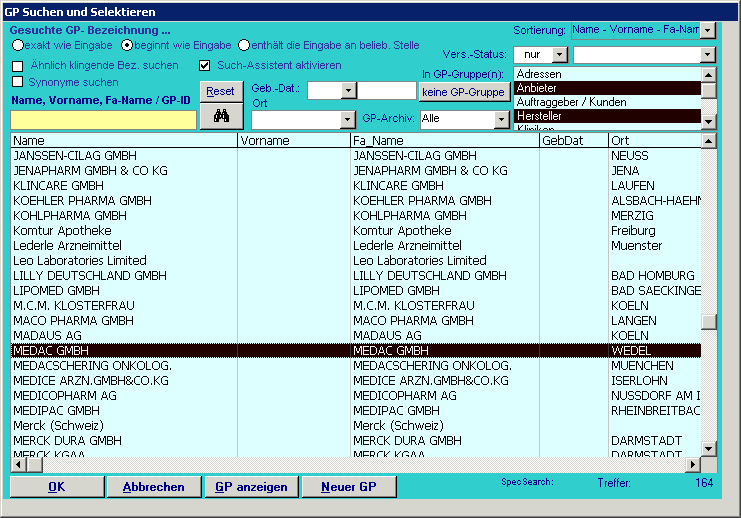This screenshot has height=518, width=741.
Task: Click results vertical scrollbar thumb
Action: (x=708, y=321)
